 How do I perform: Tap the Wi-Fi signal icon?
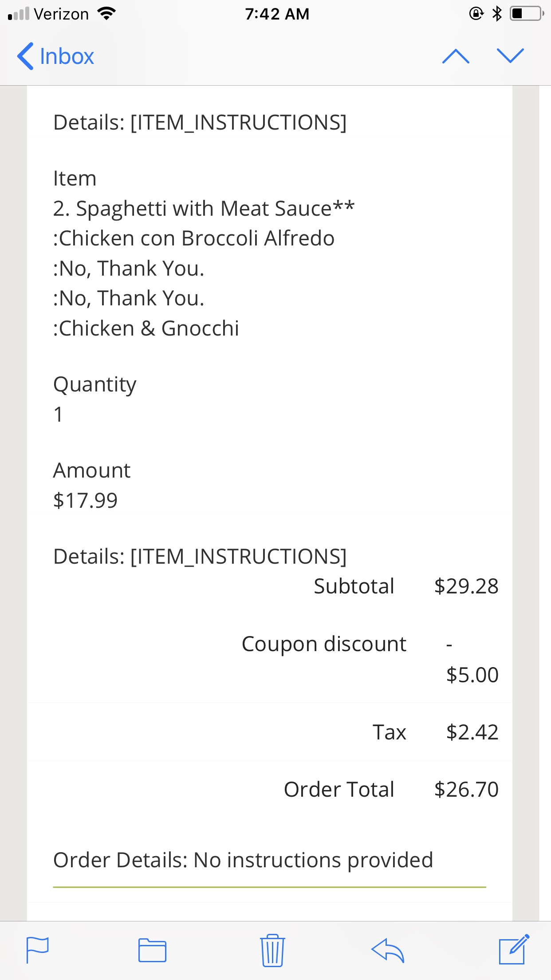(106, 14)
